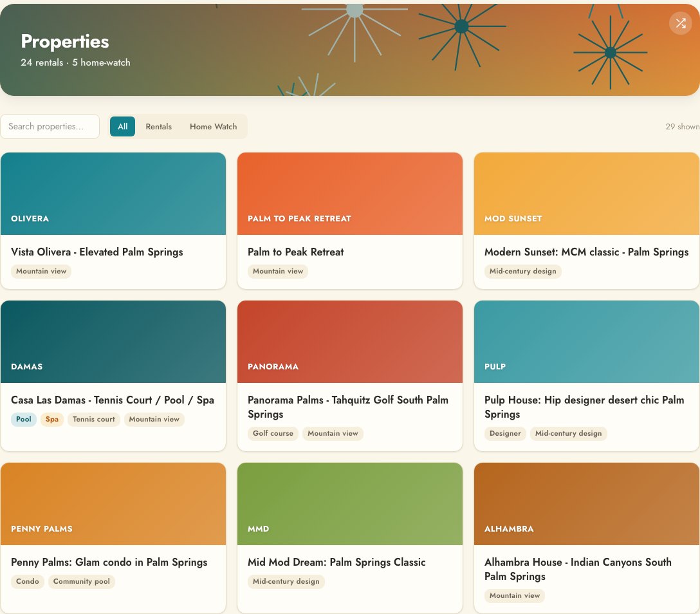Click Mid-century design tag on Mid Mod Dream
The height and width of the screenshot is (614, 700).
coord(286,581)
